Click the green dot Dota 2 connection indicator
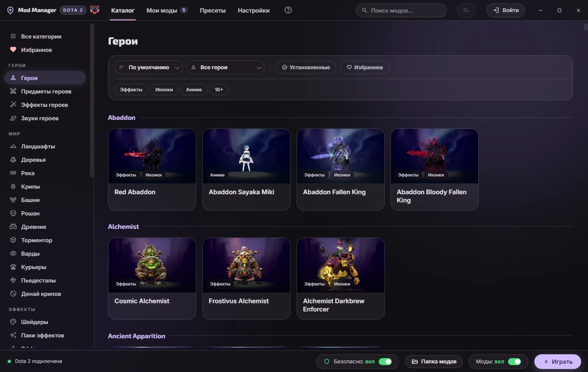 coord(9,362)
